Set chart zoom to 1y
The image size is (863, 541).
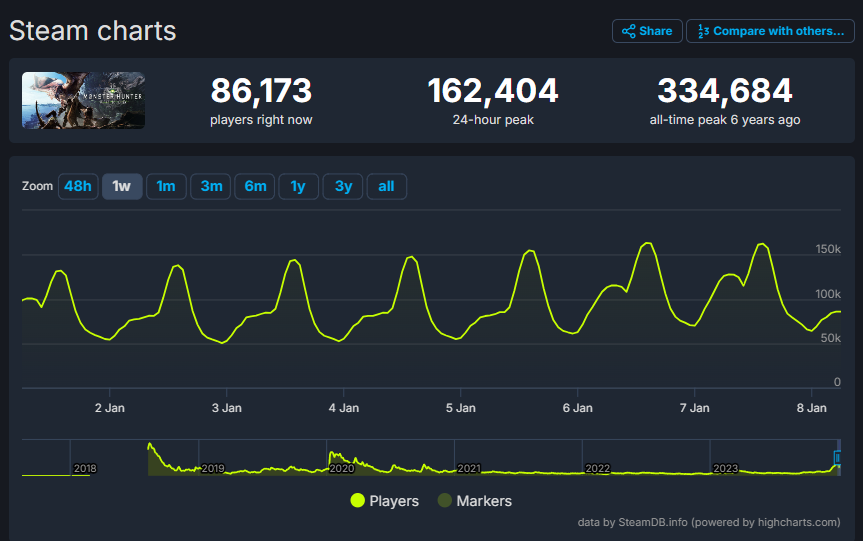coord(298,186)
